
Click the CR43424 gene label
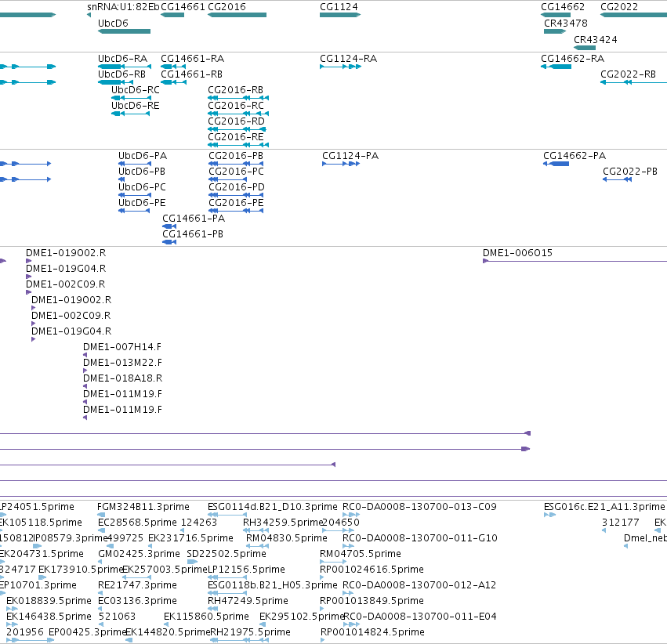pyautogui.click(x=596, y=39)
